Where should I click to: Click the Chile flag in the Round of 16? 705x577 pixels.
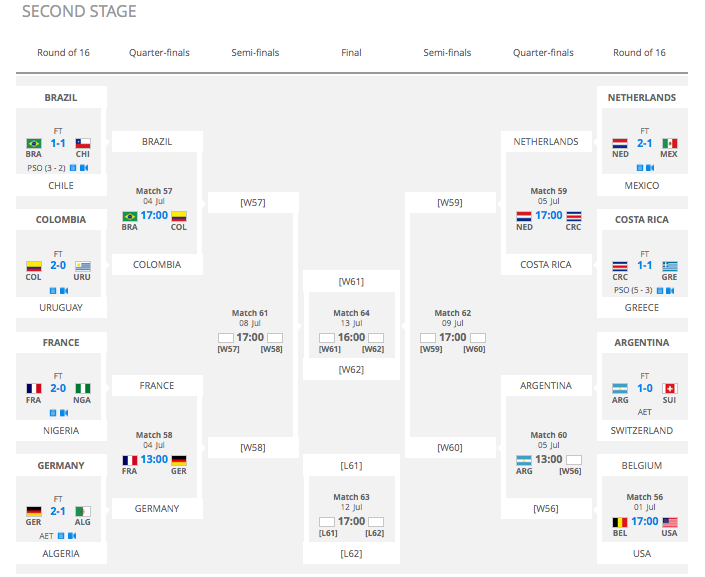pos(83,143)
